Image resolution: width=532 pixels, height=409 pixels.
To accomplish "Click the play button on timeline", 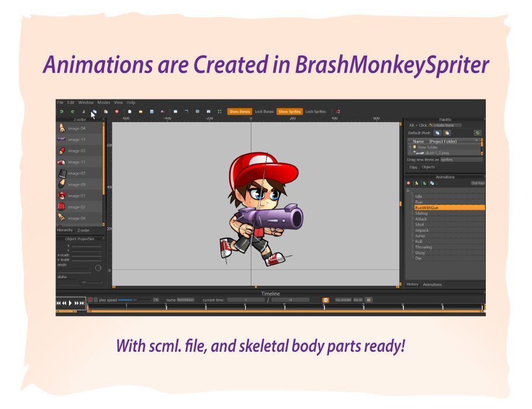I will [x=70, y=303].
